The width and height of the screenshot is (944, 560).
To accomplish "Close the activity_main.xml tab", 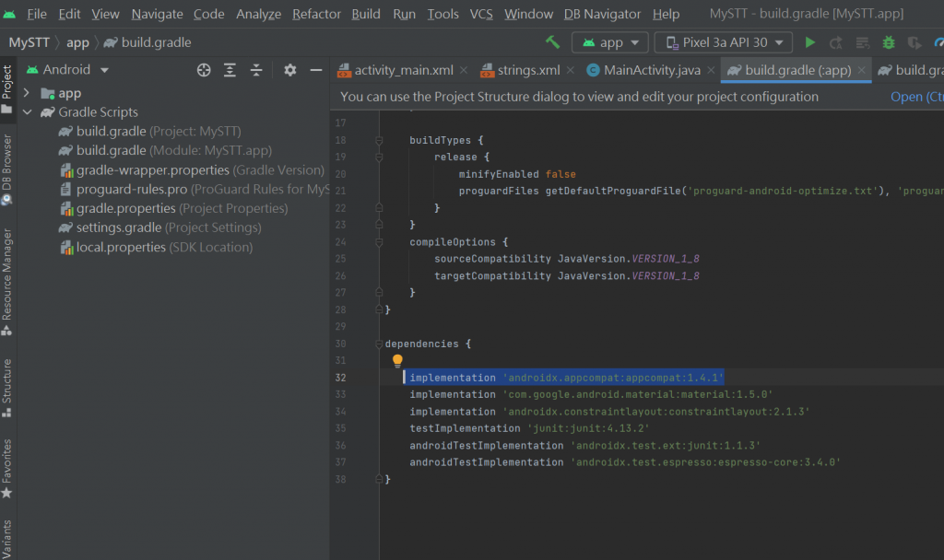I will click(x=464, y=70).
